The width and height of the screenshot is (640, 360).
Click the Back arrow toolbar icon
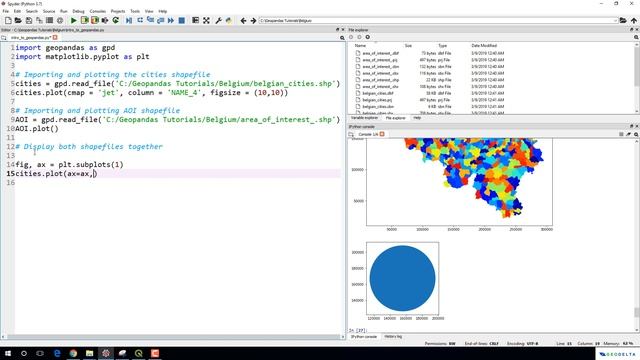(243, 20)
